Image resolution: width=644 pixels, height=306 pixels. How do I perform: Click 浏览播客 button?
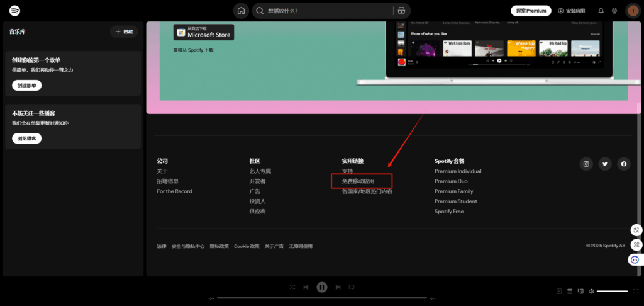click(x=26, y=139)
